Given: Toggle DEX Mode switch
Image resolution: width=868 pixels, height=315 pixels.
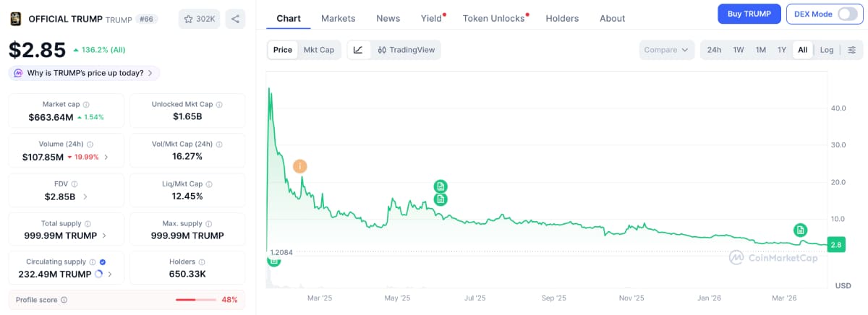Looking at the screenshot, I should pyautogui.click(x=846, y=14).
